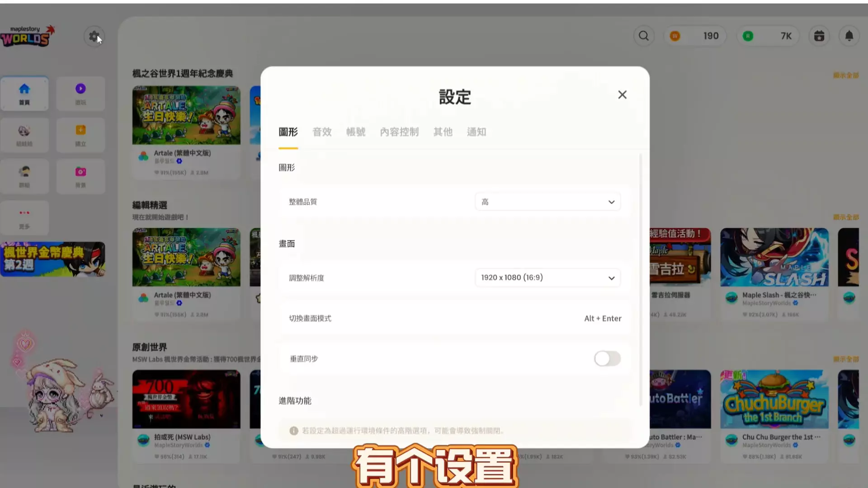Click the settings gear icon
The width and height of the screenshot is (868, 488).
pos(94,37)
